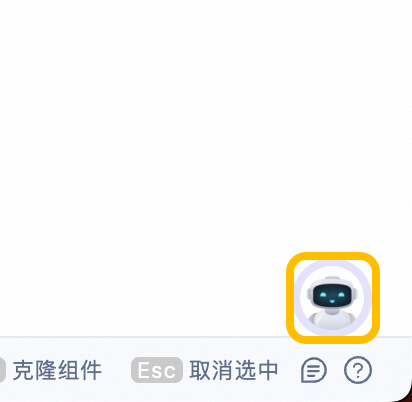The width and height of the screenshot is (412, 402).
Task: Click the 克隆组件 shortcut label
Action: coord(57,370)
